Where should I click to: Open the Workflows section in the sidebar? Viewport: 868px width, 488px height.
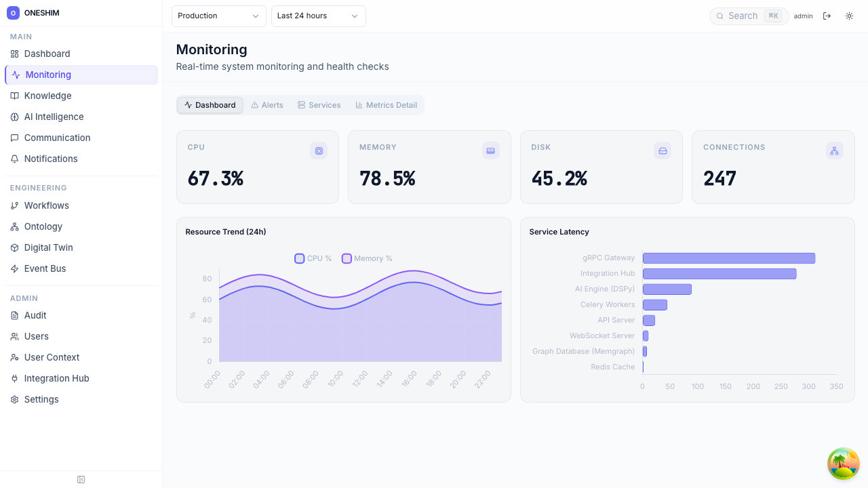[x=48, y=205]
